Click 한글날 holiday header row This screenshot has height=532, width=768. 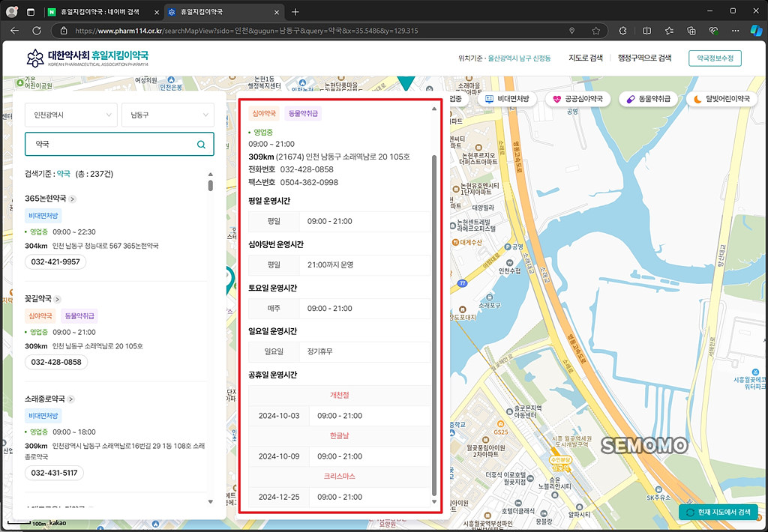click(340, 436)
